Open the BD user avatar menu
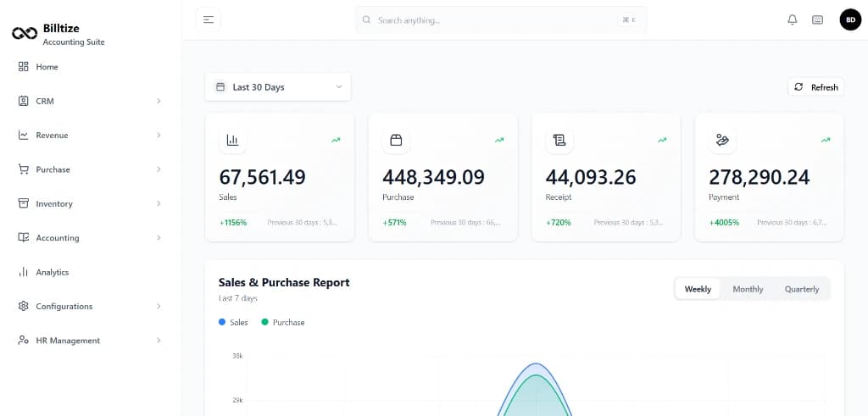The width and height of the screenshot is (868, 416). (x=850, y=20)
